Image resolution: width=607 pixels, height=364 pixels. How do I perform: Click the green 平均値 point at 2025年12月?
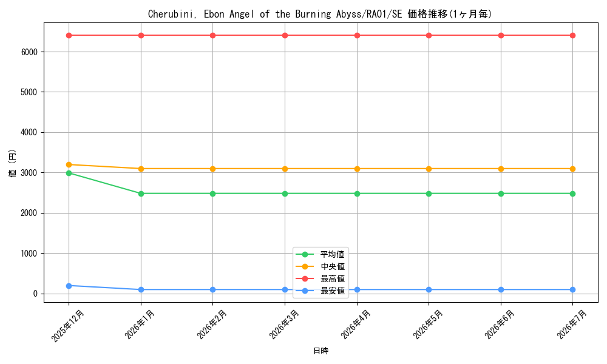[x=69, y=174]
